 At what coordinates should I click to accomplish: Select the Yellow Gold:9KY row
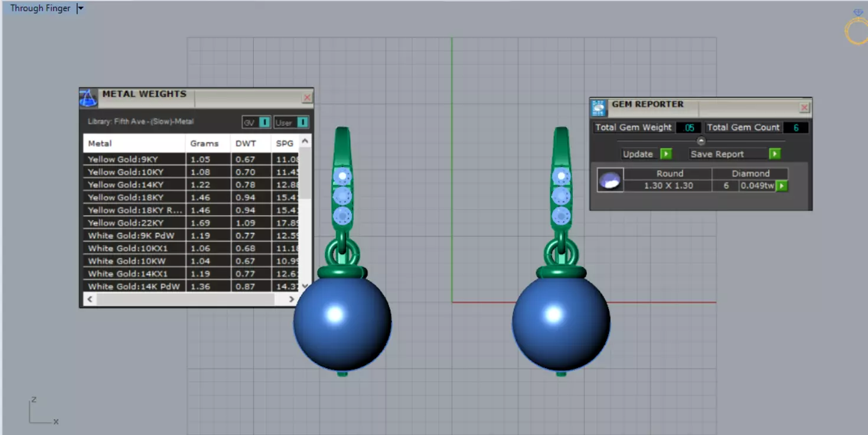point(191,160)
